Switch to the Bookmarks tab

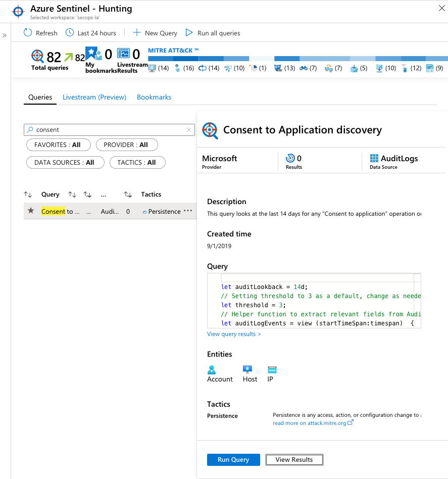click(154, 97)
